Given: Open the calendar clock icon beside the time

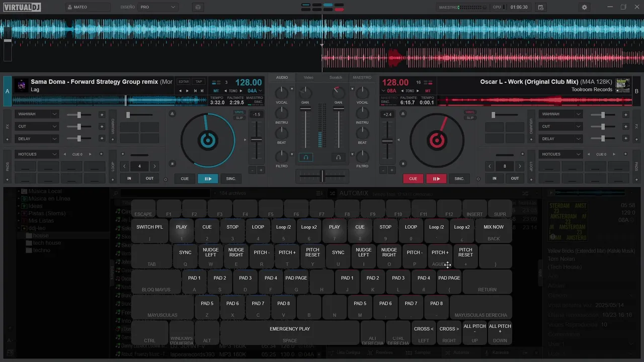Looking at the screenshot, I should pyautogui.click(x=541, y=8).
